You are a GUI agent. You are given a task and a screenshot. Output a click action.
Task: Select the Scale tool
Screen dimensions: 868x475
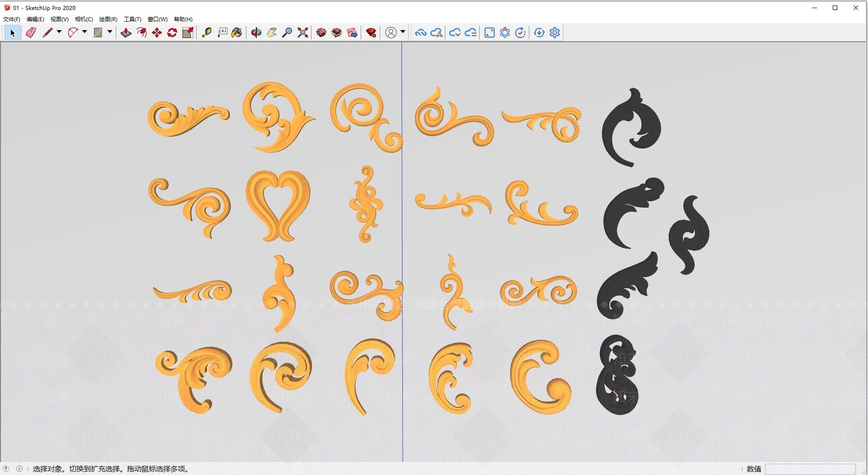point(188,33)
